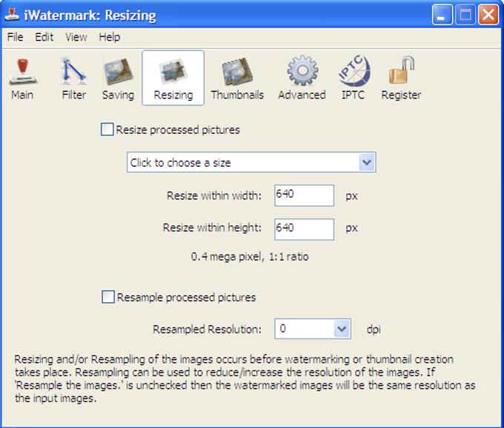Open the Filter settings tab
This screenshot has height=428, width=504.
[73, 78]
